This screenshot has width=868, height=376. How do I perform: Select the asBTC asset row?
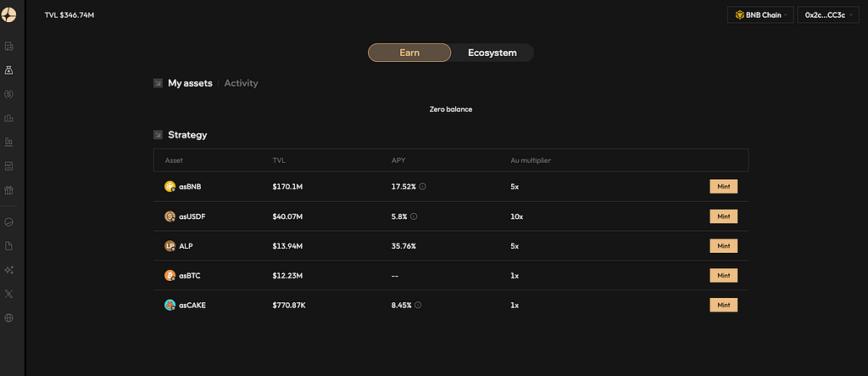pos(451,276)
